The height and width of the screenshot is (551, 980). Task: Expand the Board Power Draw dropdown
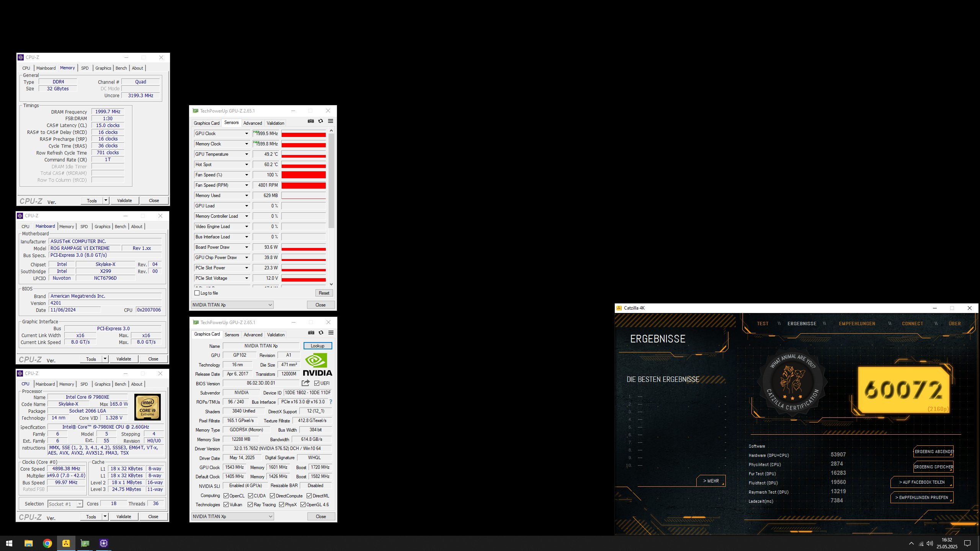tap(247, 247)
